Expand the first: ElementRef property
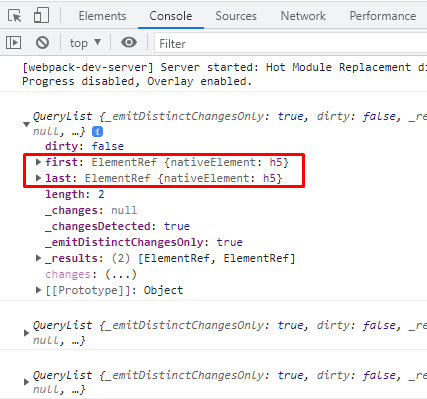 tap(38, 162)
